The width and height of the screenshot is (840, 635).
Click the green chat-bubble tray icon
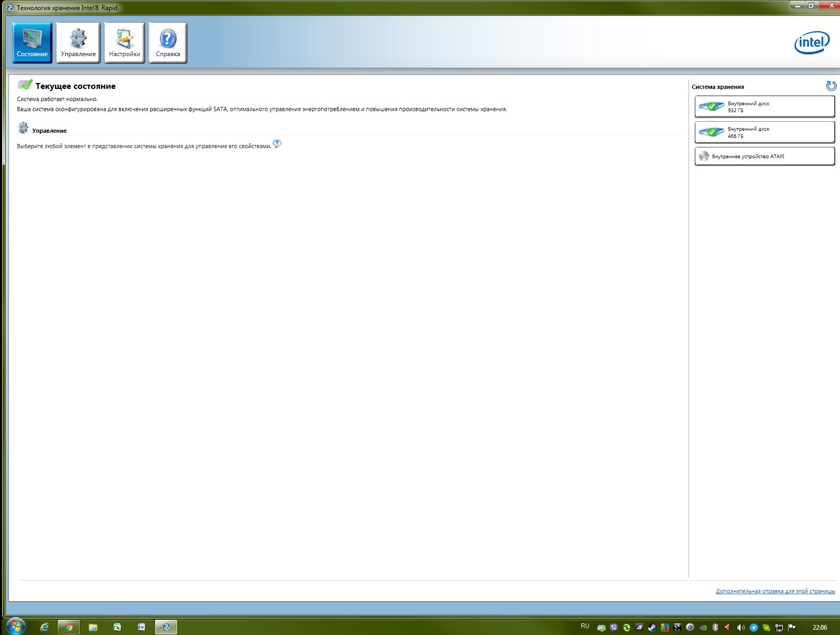pos(766,628)
